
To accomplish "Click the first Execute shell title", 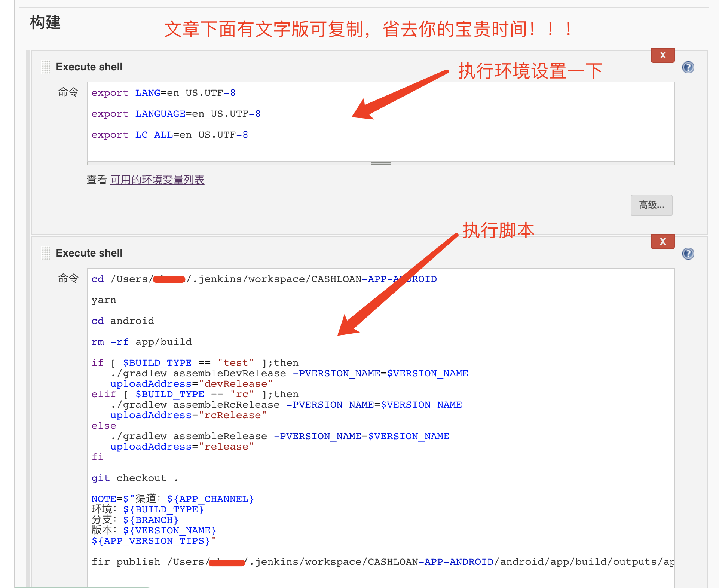I will pyautogui.click(x=89, y=67).
